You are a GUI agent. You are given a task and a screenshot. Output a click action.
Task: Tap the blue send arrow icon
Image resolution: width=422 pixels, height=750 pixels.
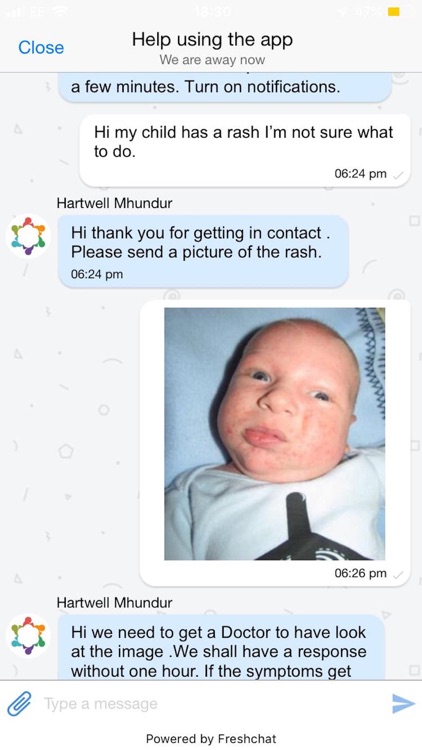click(x=403, y=703)
